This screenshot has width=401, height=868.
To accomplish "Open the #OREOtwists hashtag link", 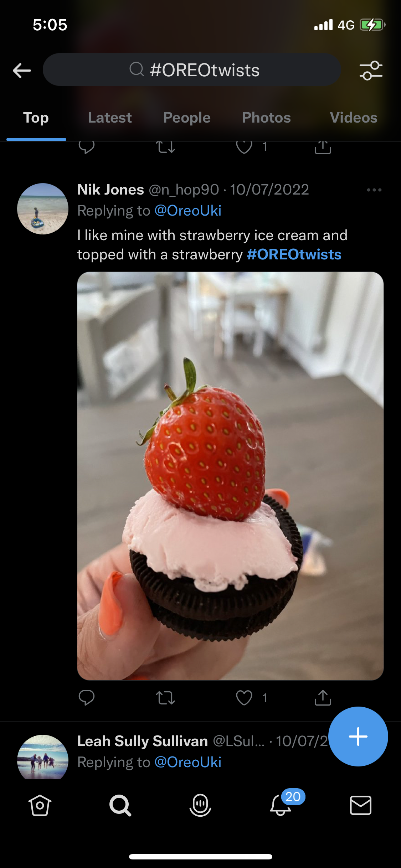I will coord(294,254).
